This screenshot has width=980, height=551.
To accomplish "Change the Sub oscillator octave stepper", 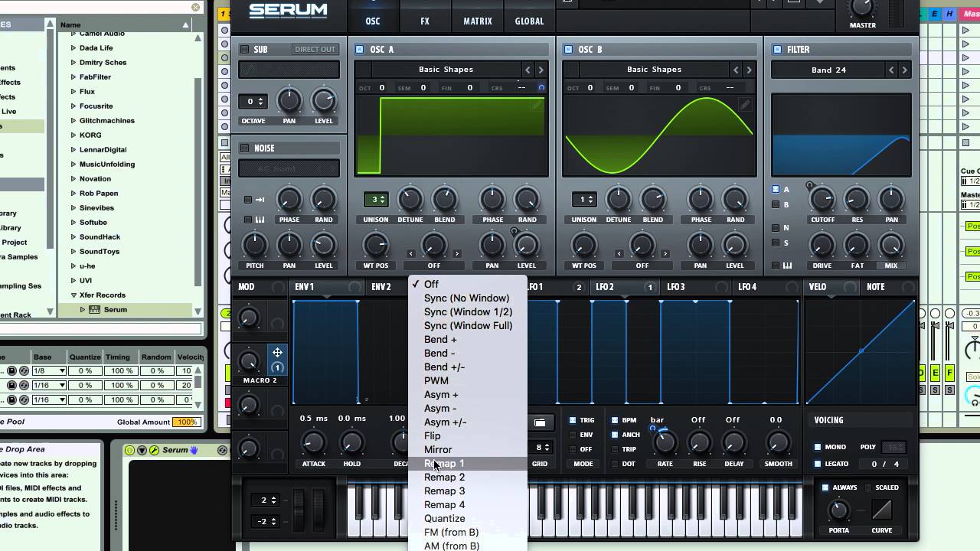I will (x=253, y=101).
